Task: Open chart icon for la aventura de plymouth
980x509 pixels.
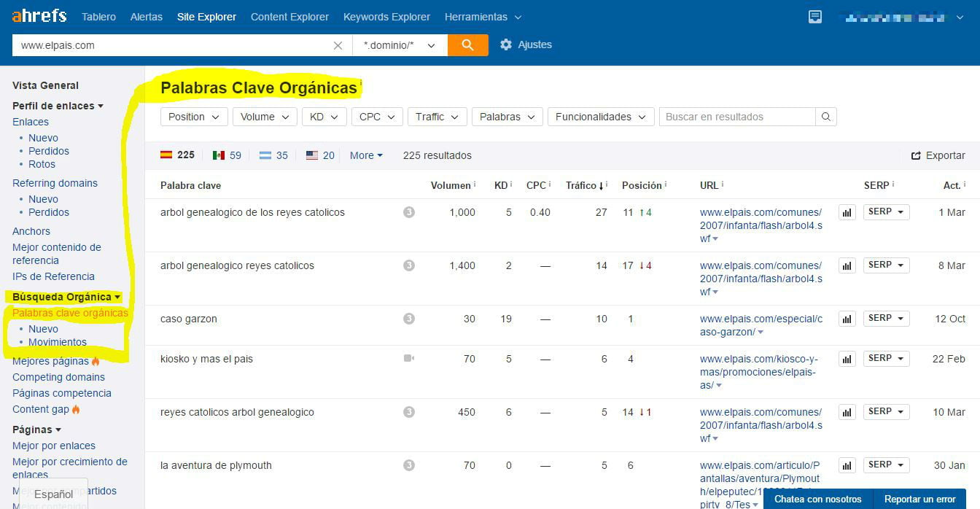Action: [847, 465]
